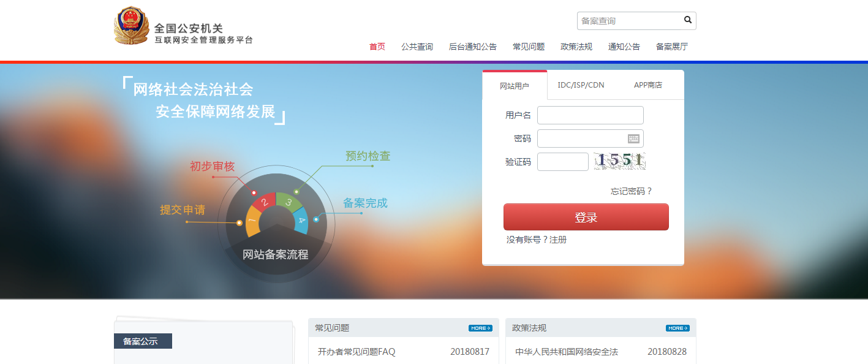Image resolution: width=868 pixels, height=364 pixels.
Task: Refresh the captcha image 1551
Action: (x=620, y=161)
